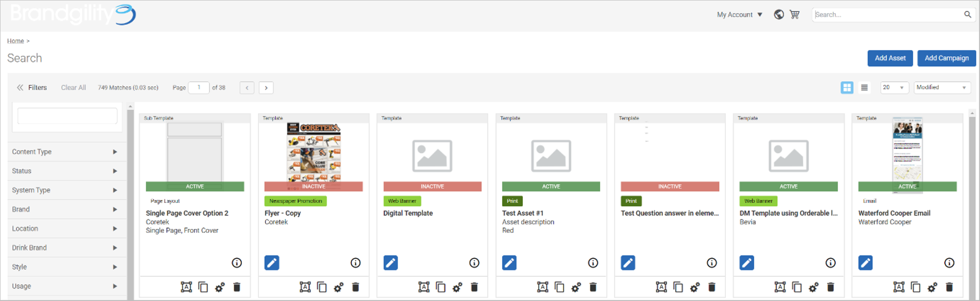Click the grid view toggle button
The height and width of the screenshot is (301, 980).
click(848, 88)
